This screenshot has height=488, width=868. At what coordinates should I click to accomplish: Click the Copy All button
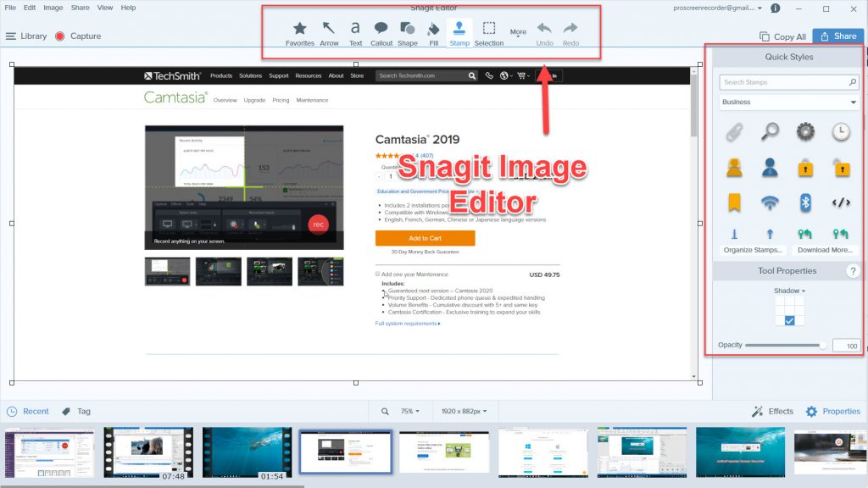click(782, 36)
